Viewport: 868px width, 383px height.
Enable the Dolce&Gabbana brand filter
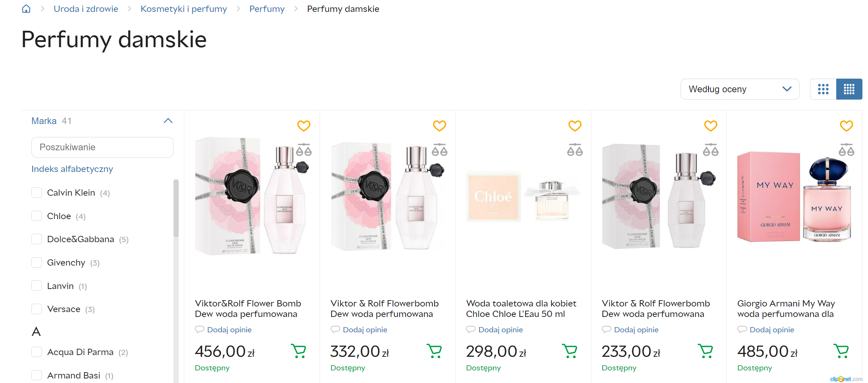[x=37, y=239]
